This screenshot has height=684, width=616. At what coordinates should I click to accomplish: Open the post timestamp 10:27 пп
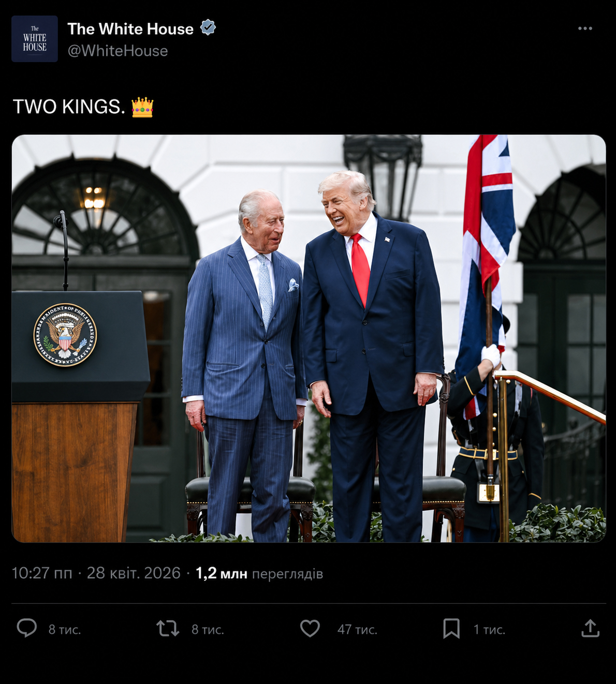click(42, 573)
